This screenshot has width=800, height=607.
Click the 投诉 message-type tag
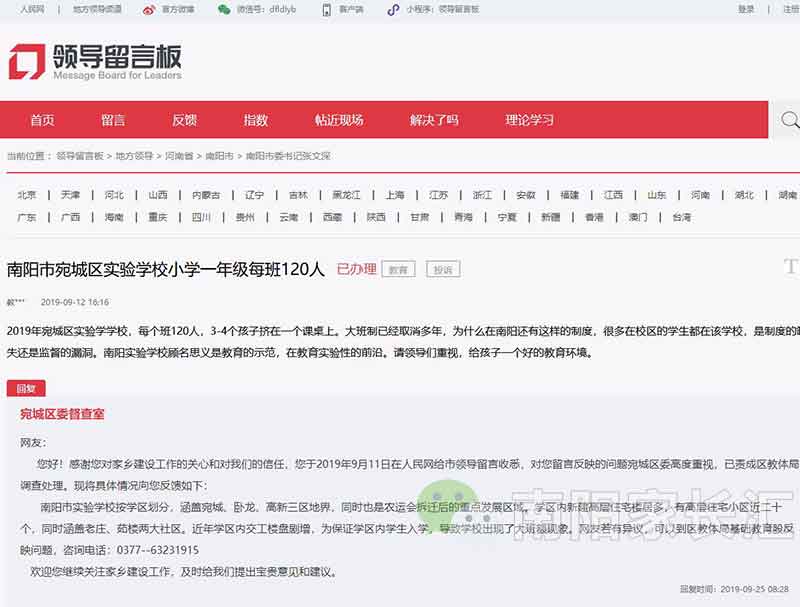[443, 268]
